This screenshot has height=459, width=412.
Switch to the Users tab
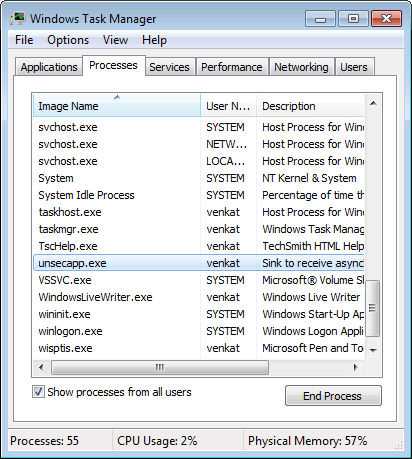coord(354,67)
